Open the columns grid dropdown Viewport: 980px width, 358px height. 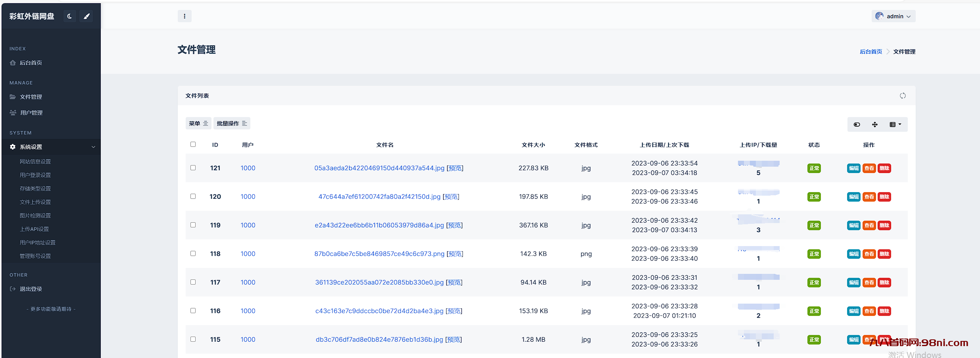pyautogui.click(x=895, y=125)
